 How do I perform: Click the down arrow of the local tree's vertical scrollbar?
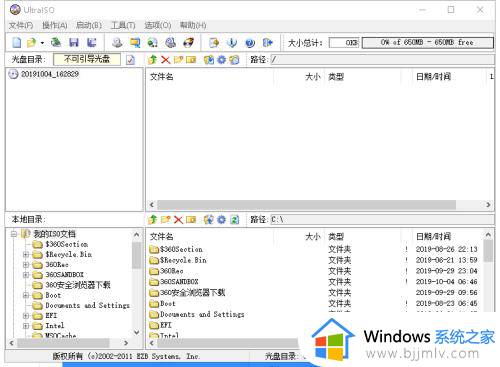(136, 332)
